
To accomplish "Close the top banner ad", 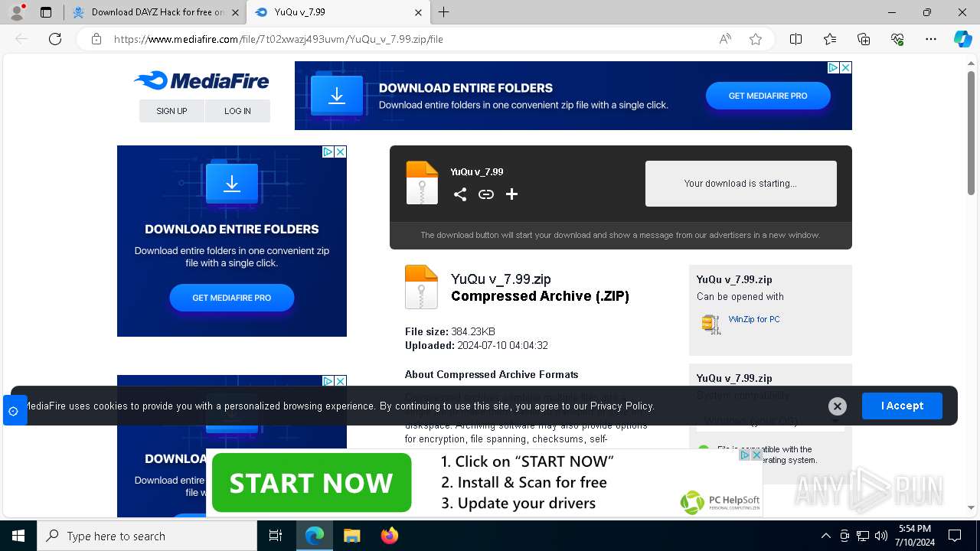I will click(845, 67).
